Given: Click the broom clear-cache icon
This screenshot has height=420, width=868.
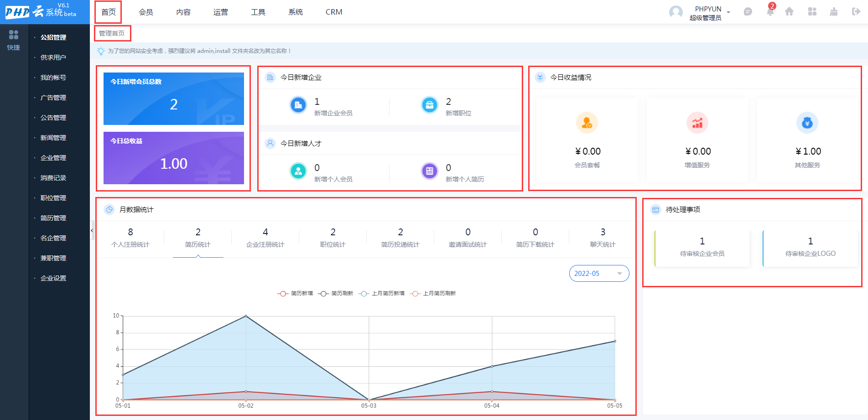Looking at the screenshot, I should click(834, 12).
